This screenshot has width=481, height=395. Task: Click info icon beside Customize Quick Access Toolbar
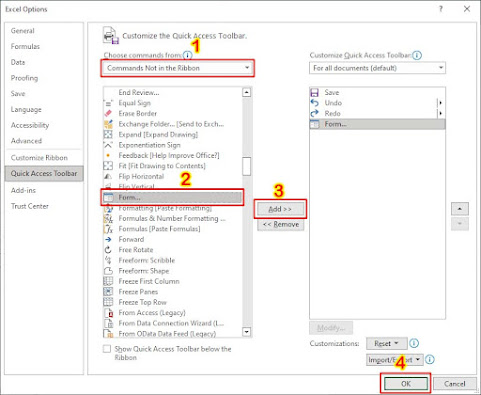pos(417,55)
